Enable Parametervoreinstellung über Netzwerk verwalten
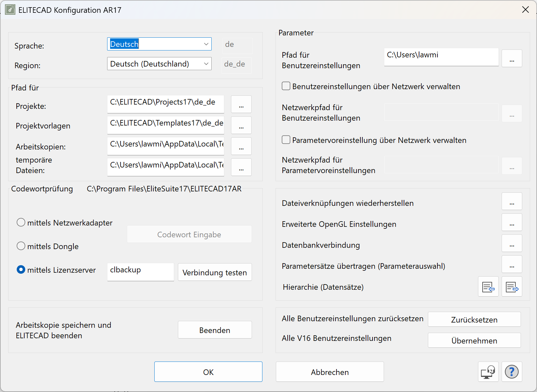The image size is (537, 392). (x=286, y=140)
